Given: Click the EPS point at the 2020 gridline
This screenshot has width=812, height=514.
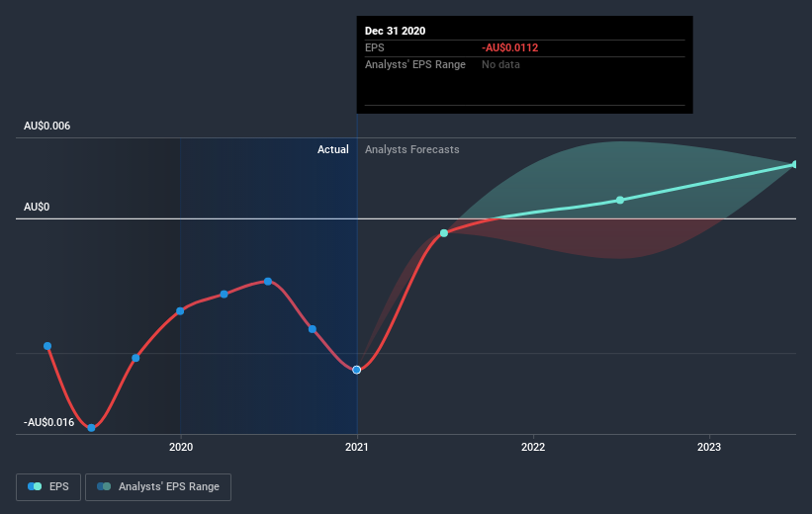Looking at the screenshot, I should pos(180,310).
